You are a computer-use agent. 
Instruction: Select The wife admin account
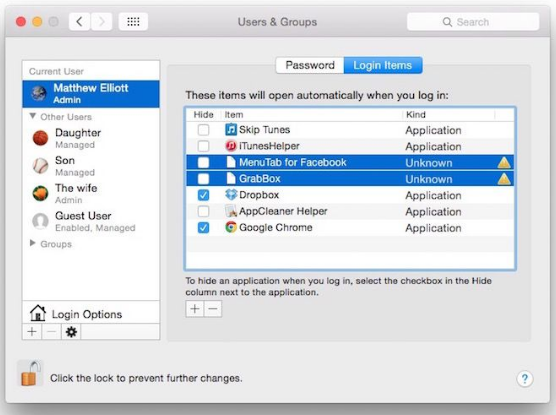pos(91,194)
